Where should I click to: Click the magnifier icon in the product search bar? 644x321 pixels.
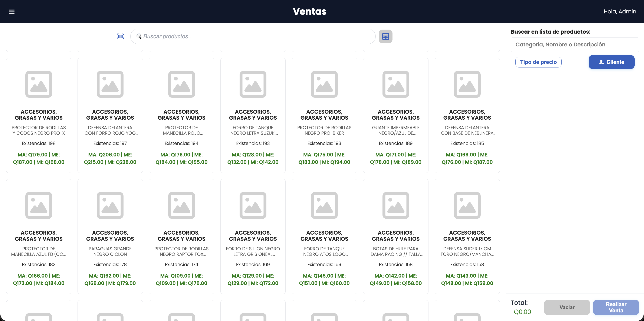(x=139, y=36)
